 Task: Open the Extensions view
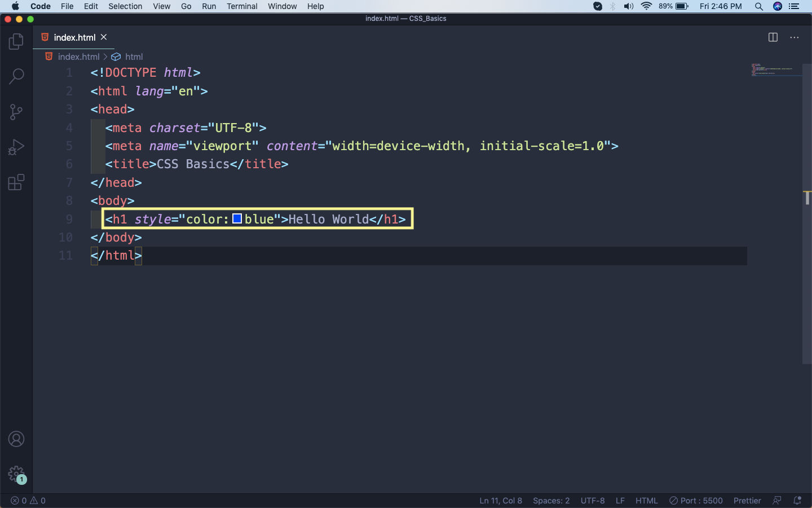click(x=16, y=182)
